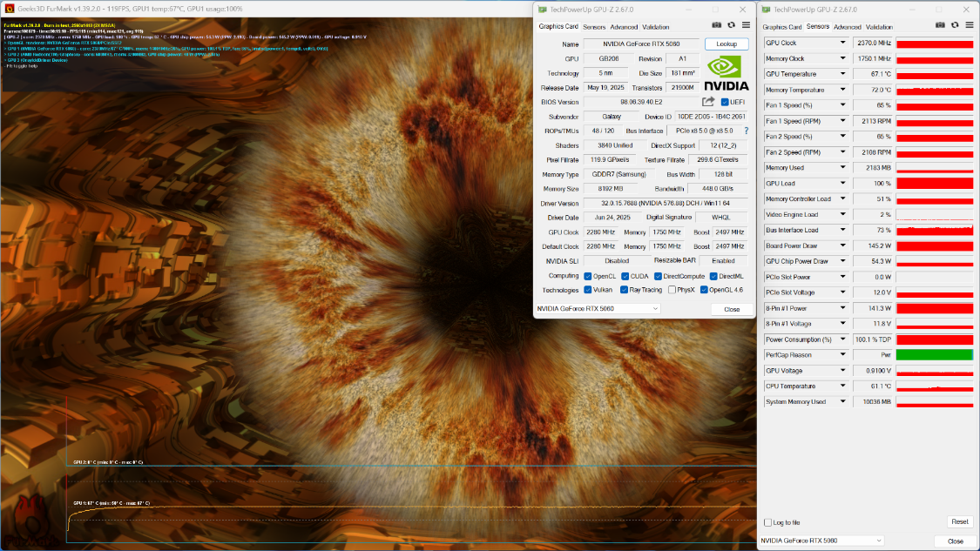Click GPU-Z icon in Graphics Card window title
Viewport: 980px width, 551px height.
coord(543,10)
